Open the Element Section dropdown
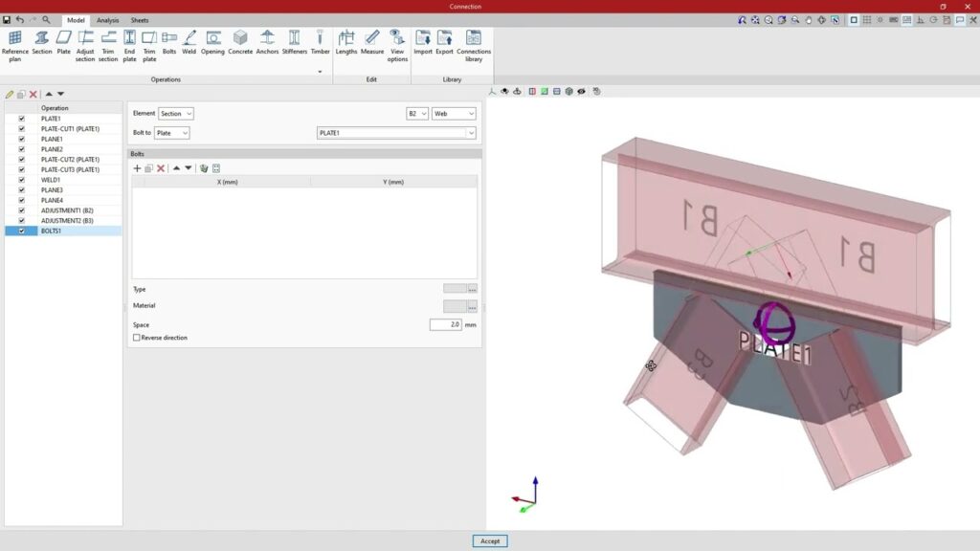 point(176,114)
